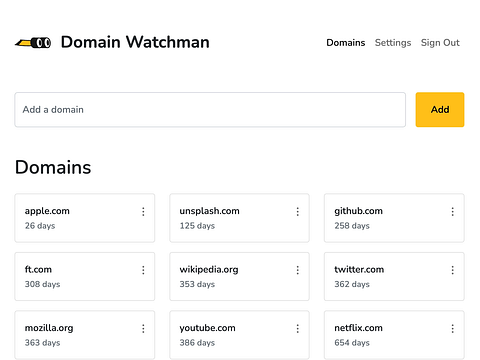Image resolution: width=480 pixels, height=360 pixels.
Task: Open the Settings page
Action: point(393,43)
